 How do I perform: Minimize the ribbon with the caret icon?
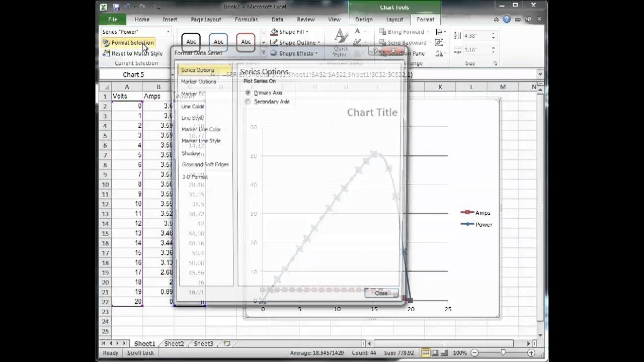coord(497,19)
